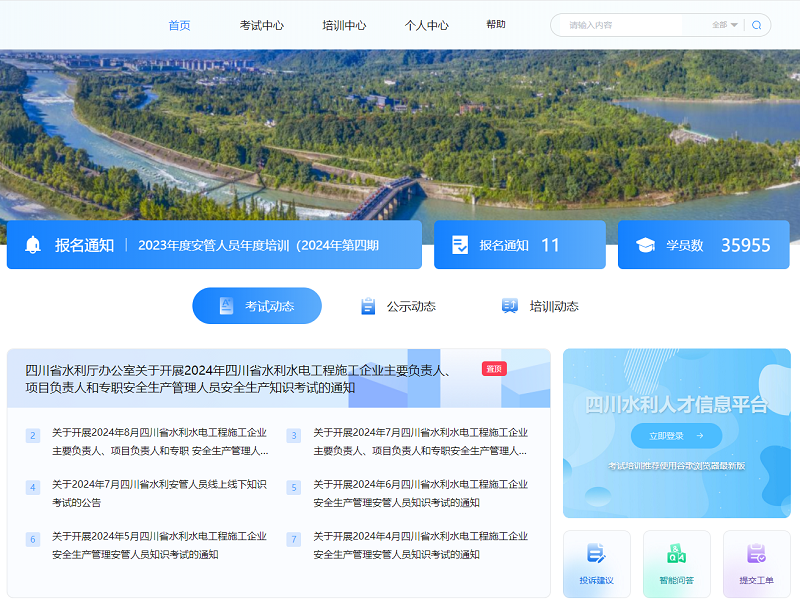Expand the 全部 search category dropdown
Screen dimensions: 800x603
725,25
